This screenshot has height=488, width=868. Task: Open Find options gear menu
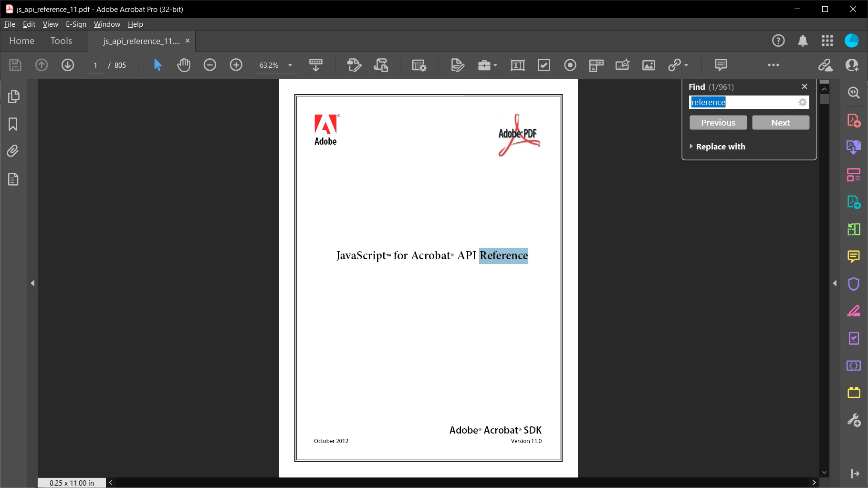[x=803, y=102]
